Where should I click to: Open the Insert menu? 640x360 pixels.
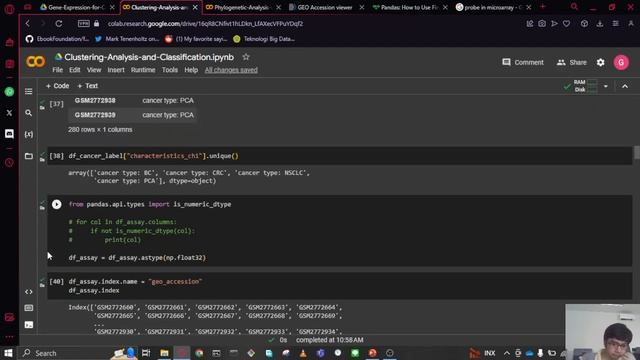[x=116, y=70]
